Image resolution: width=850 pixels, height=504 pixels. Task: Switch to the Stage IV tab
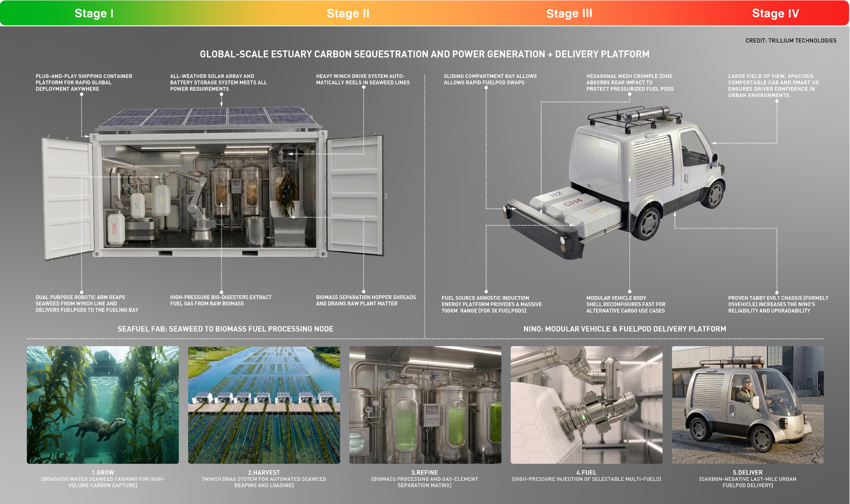pyautogui.click(x=775, y=13)
